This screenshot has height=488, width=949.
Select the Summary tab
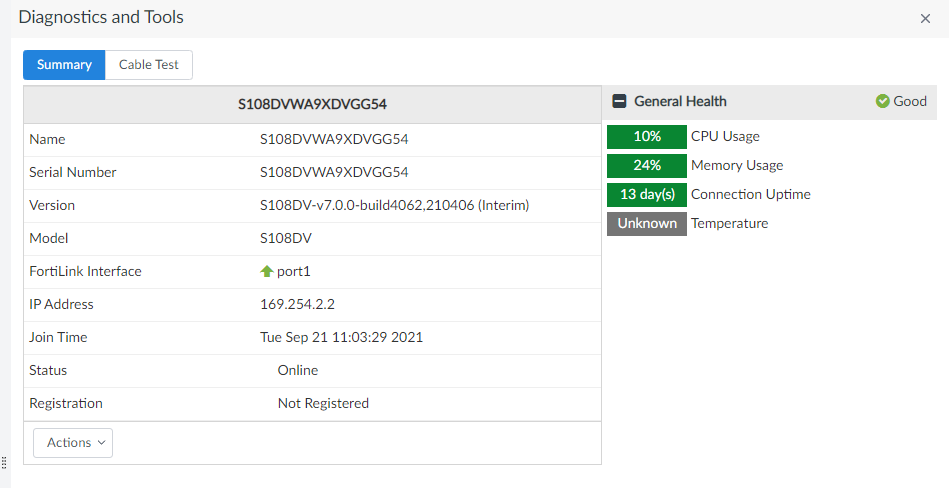[x=64, y=65]
